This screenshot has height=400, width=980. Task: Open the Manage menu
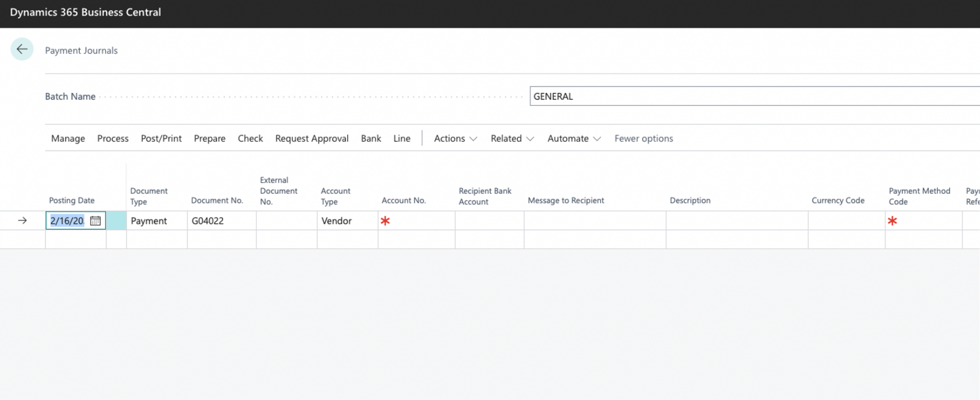pos(68,138)
